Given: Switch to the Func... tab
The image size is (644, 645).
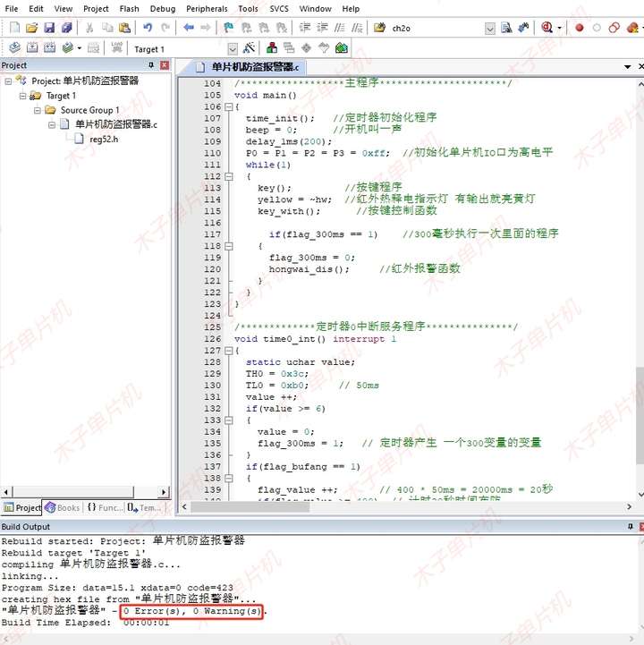Looking at the screenshot, I should [105, 508].
